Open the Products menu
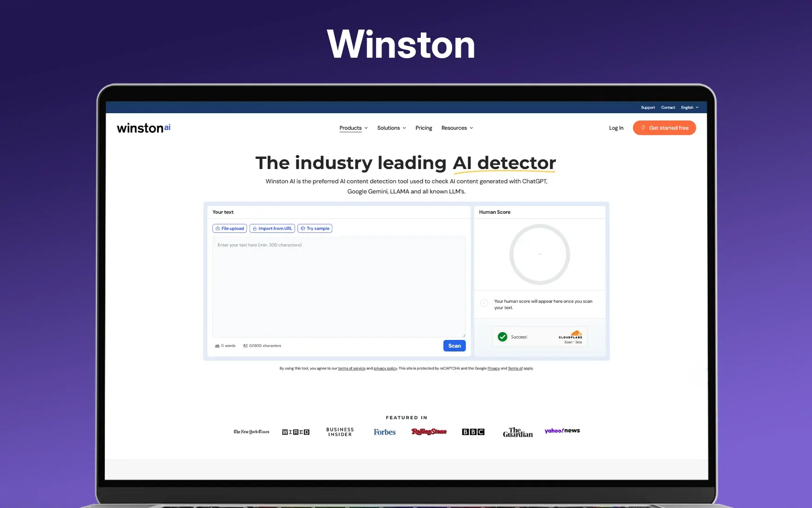812x508 pixels. pos(353,128)
